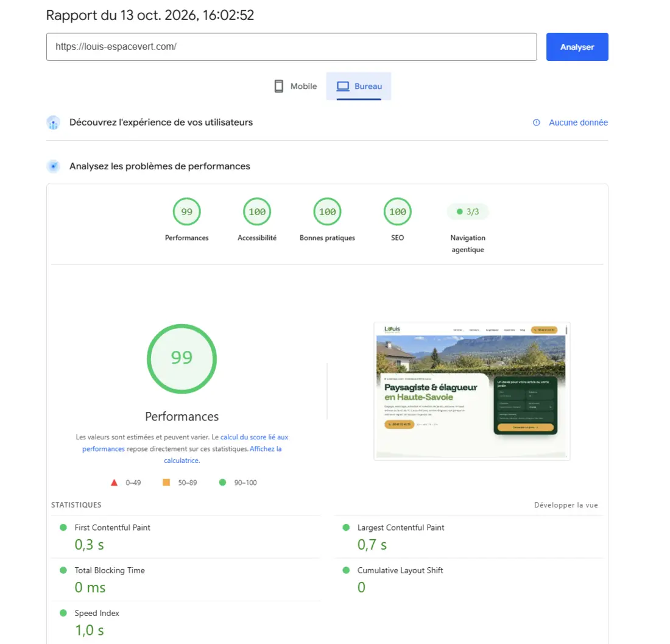
Task: Click the Speed Index label
Action: 97,613
